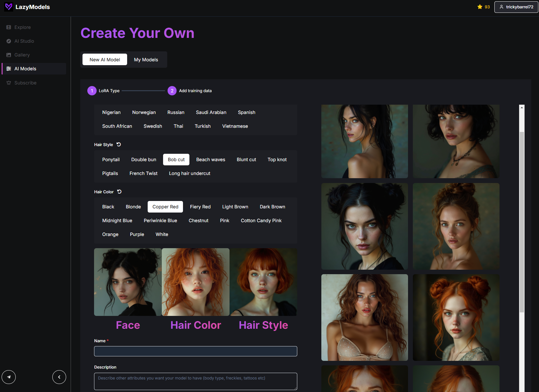Pick the Spanish ethnicity option
The image size is (539, 392).
pyautogui.click(x=247, y=112)
